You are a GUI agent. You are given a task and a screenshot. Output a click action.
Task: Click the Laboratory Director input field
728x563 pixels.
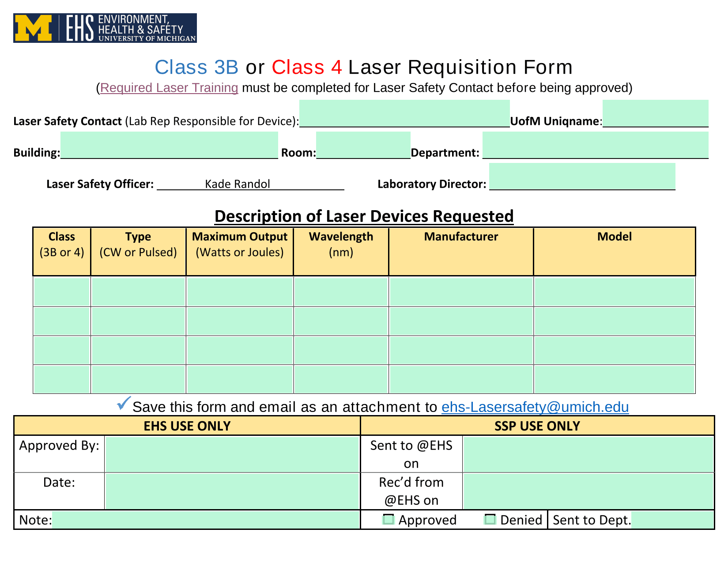click(x=582, y=176)
